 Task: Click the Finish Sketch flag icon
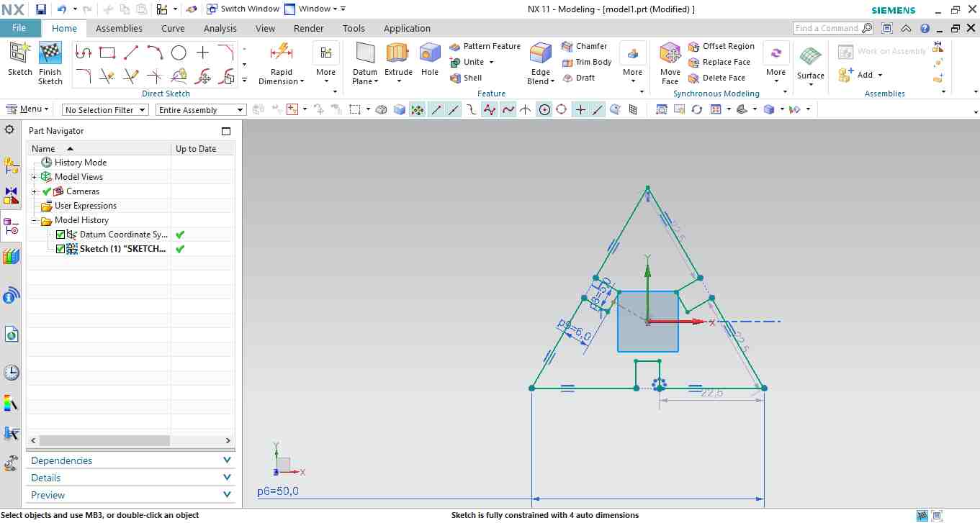pyautogui.click(x=50, y=53)
